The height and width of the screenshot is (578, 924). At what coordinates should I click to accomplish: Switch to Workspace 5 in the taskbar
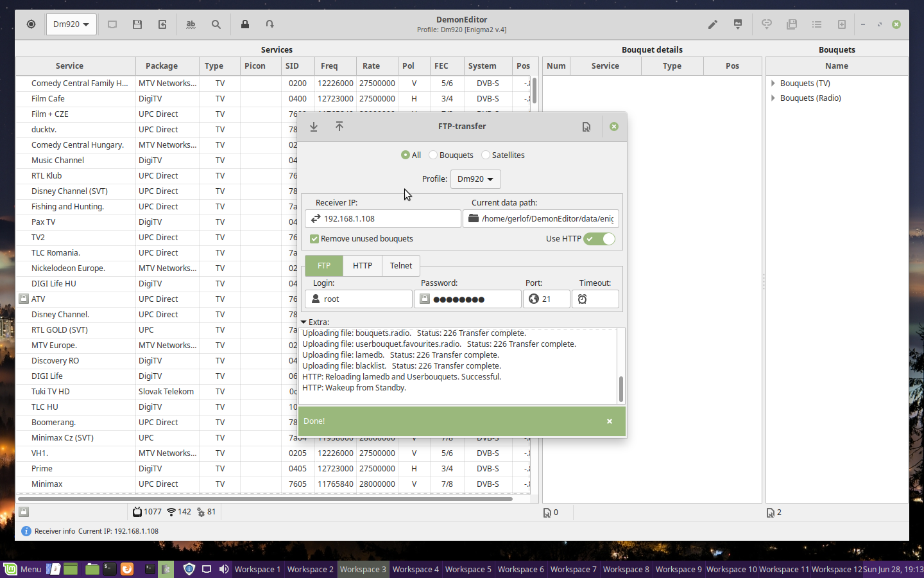coord(468,569)
